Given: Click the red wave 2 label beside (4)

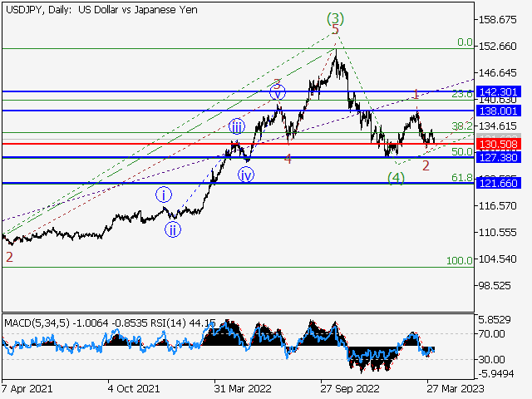Looking at the screenshot, I should (426, 165).
